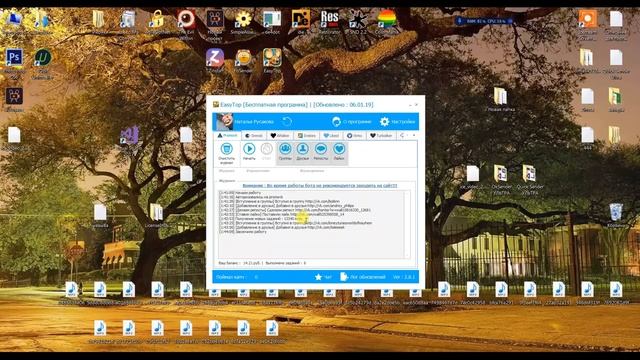The image size is (640, 360).
Task: Select the De desktop icon
Action: (x=300, y=20)
